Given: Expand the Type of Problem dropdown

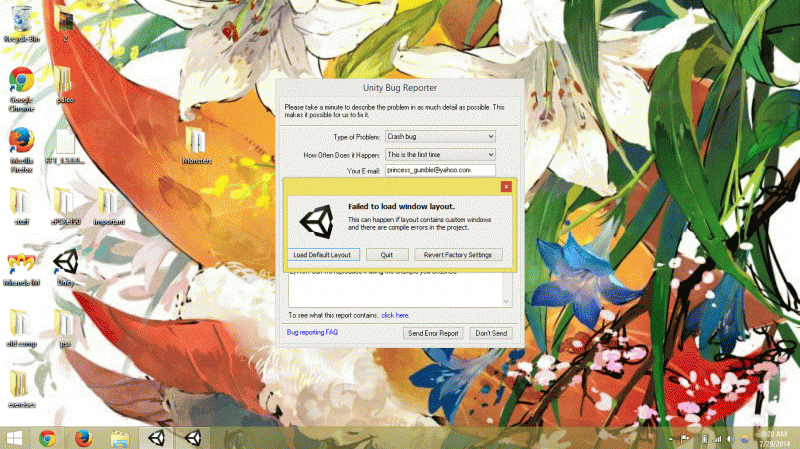Looking at the screenshot, I should [x=440, y=137].
